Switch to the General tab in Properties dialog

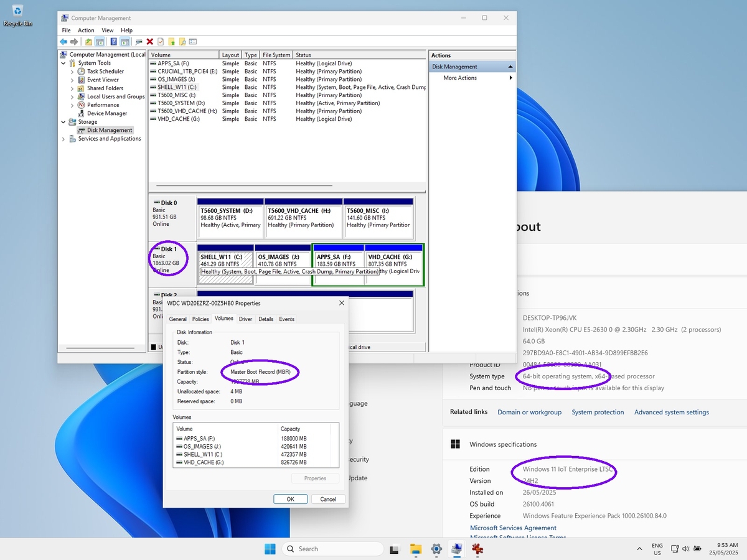click(x=178, y=319)
